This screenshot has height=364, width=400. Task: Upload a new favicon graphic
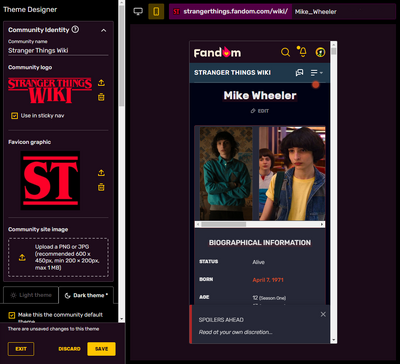101,173
